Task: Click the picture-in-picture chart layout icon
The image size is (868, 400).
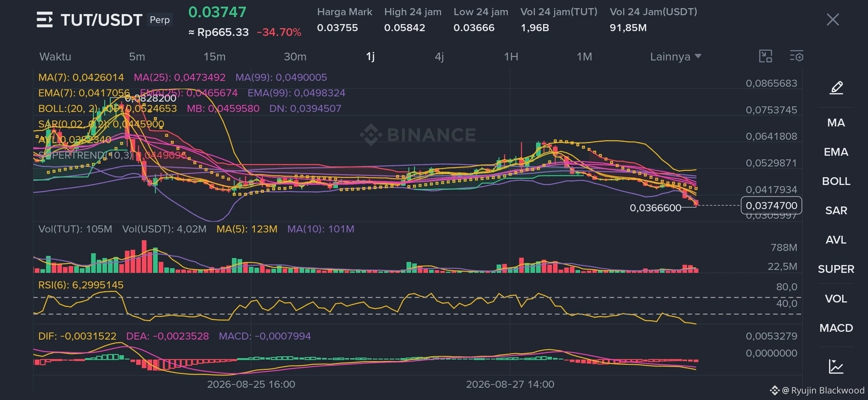Action: coord(766,56)
